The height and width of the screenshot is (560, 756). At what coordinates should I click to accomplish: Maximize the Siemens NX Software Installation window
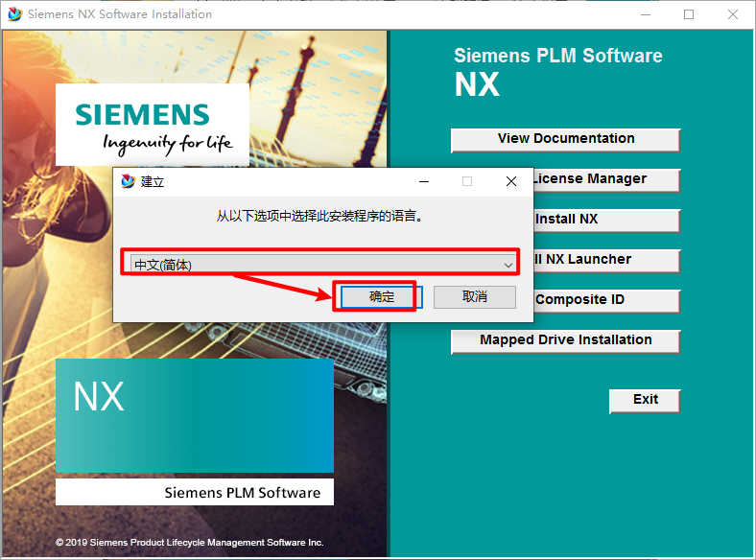tap(689, 14)
